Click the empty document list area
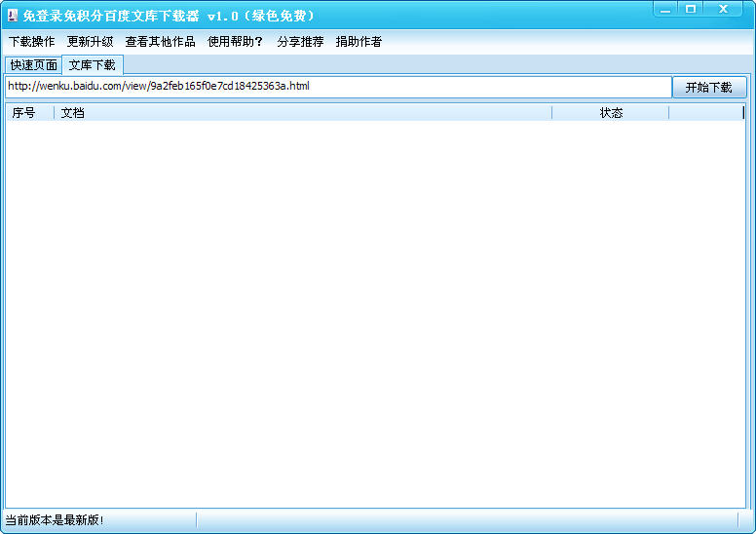The width and height of the screenshot is (756, 534). point(375,314)
